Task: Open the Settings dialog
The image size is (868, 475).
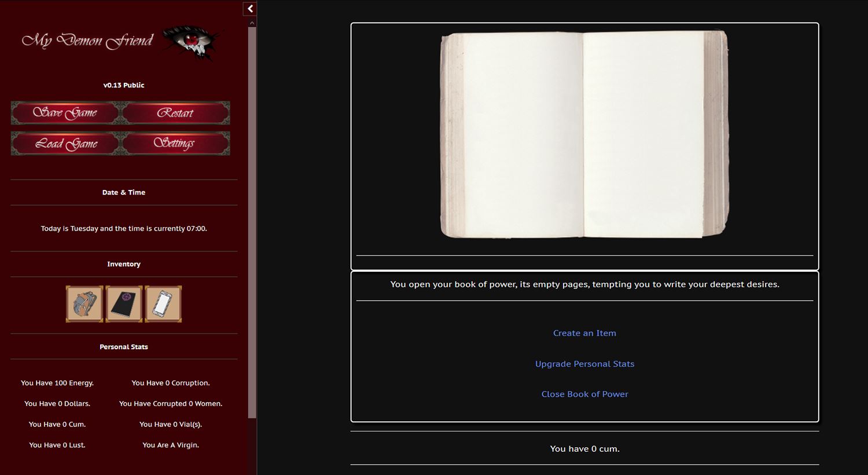Action: point(175,144)
